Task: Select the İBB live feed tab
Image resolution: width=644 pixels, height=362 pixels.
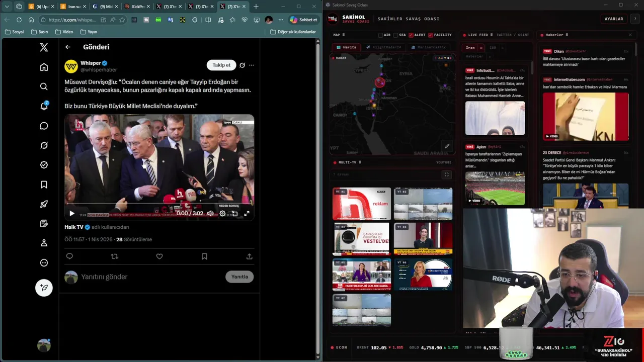Action: [493, 48]
